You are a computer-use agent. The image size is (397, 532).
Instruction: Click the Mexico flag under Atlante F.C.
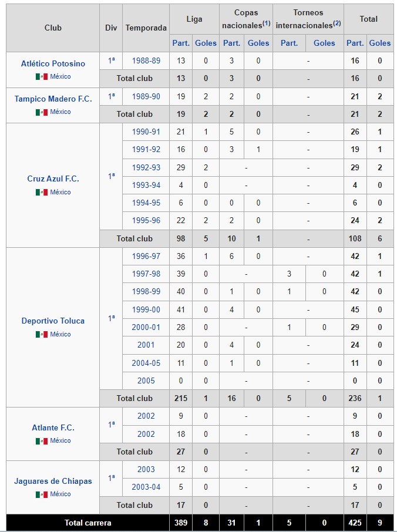[x=41, y=441]
